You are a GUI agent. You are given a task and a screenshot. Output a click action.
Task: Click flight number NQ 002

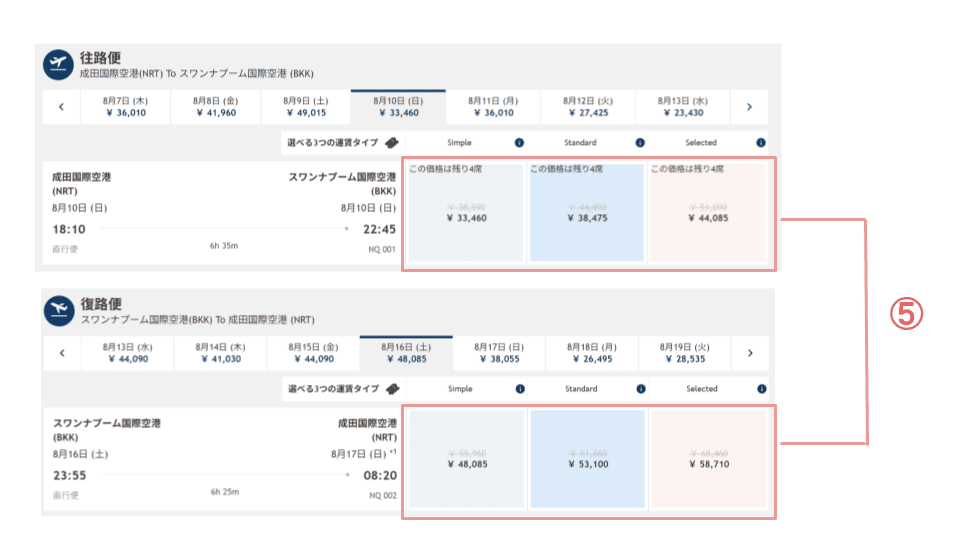pyautogui.click(x=383, y=495)
